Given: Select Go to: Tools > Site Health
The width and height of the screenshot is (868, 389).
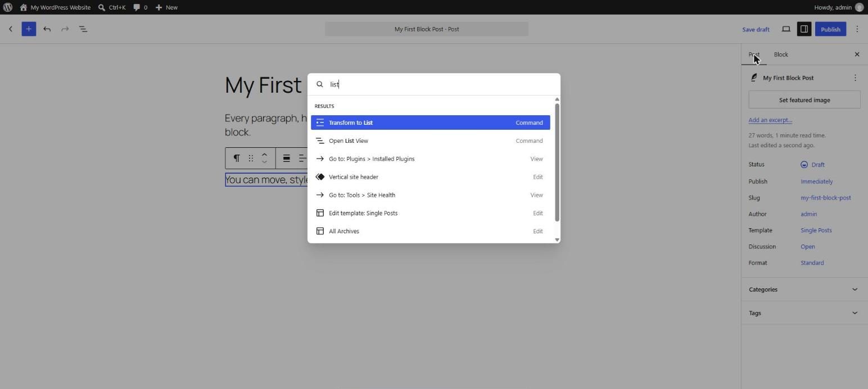Looking at the screenshot, I should (431, 195).
